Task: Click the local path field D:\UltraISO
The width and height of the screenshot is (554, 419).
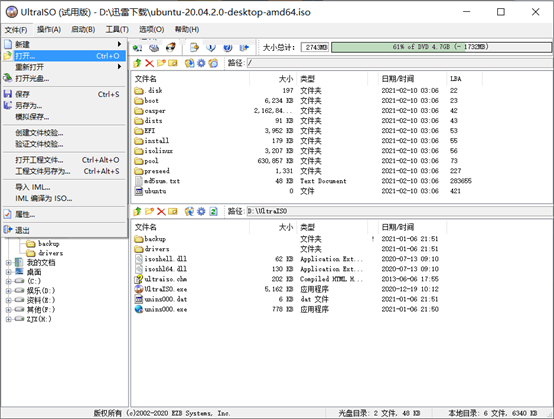Action: coord(400,211)
